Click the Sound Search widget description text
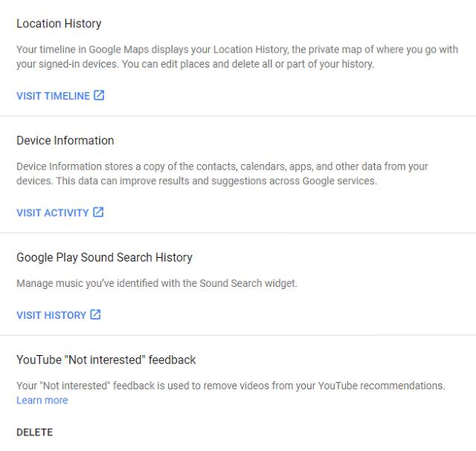Viewport: 476px width, 451px height. click(157, 283)
